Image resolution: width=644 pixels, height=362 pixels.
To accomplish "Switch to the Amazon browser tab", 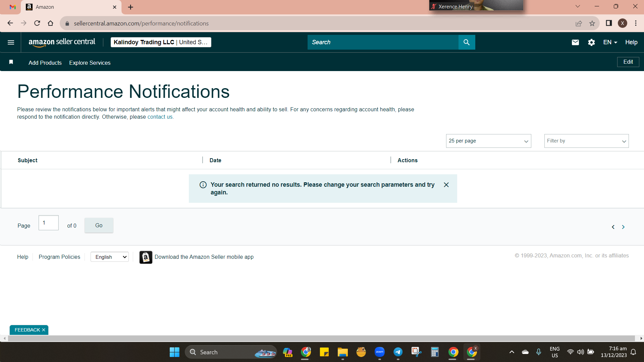I will tap(71, 7).
